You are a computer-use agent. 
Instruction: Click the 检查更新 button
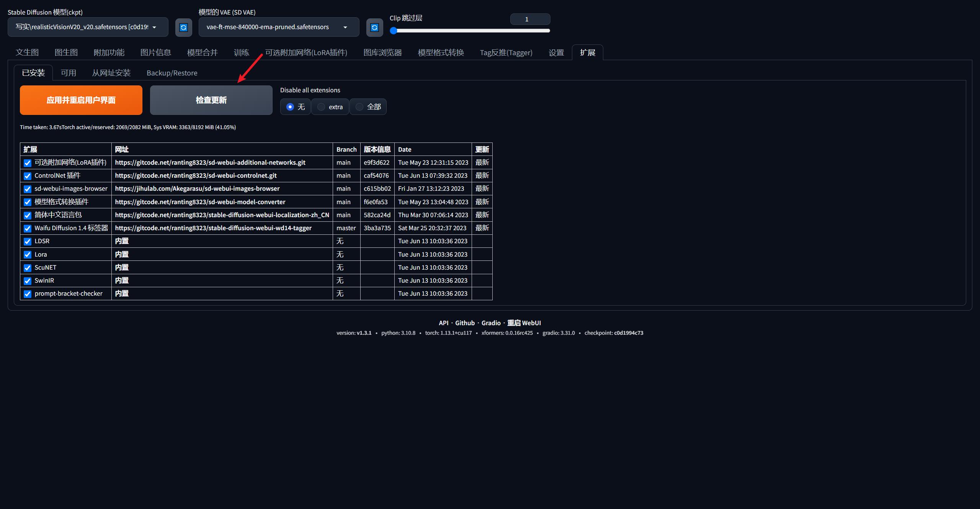(211, 100)
